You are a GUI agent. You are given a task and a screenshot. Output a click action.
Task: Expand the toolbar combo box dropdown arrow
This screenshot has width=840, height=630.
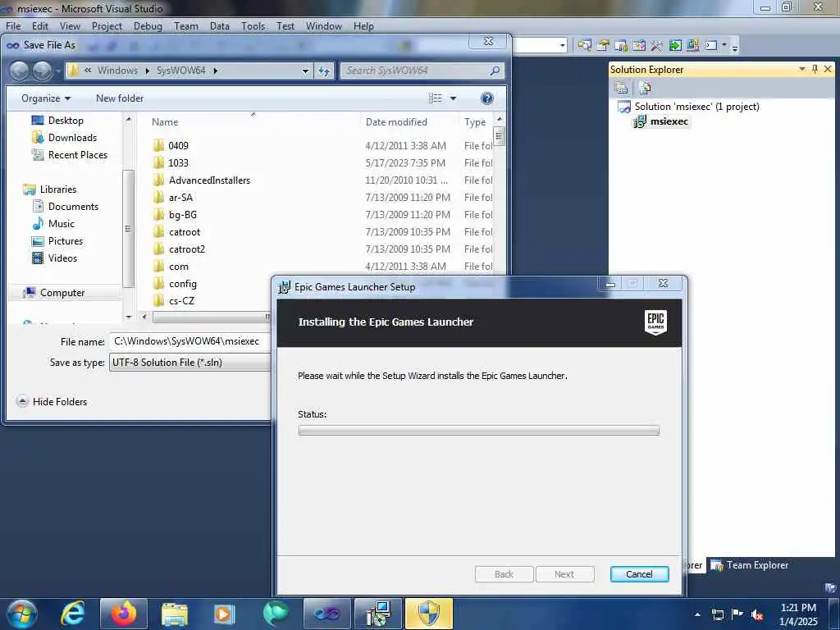point(562,46)
